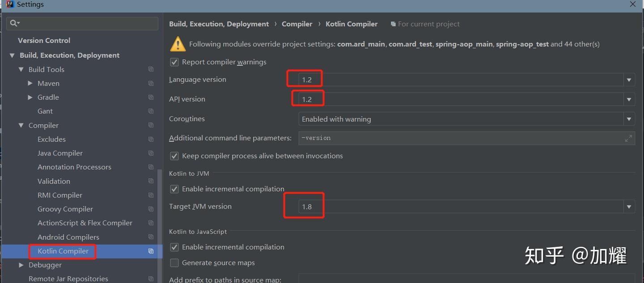Expand the Gradle tree node
Viewport: 644px width, 283px height.
(x=30, y=97)
